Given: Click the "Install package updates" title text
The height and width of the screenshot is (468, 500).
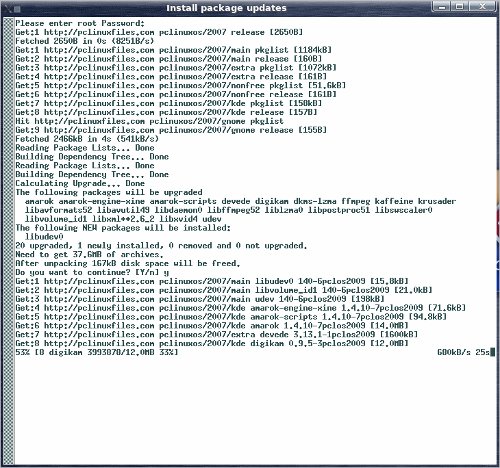Looking at the screenshot, I should pyautogui.click(x=226, y=8).
